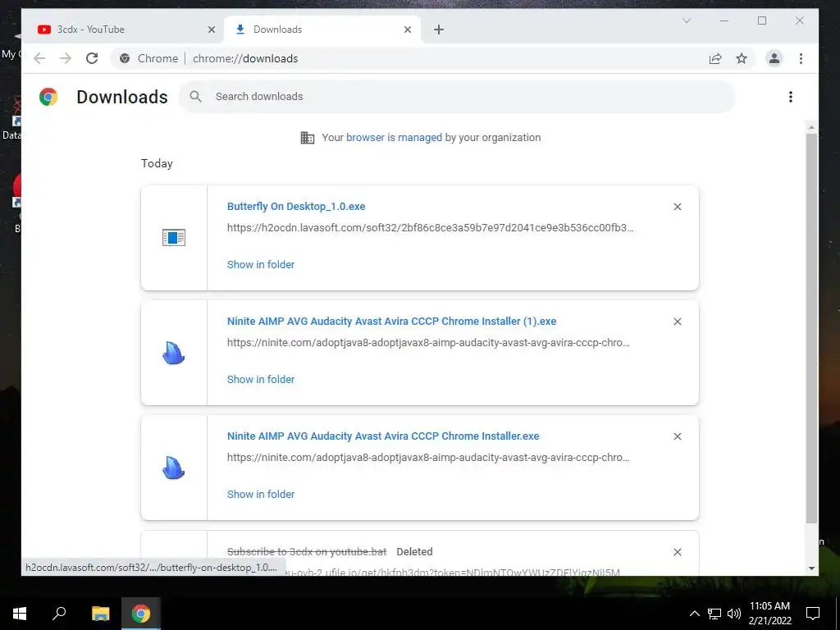840x630 pixels.
Task: Show Butterfly On Desktop in folder
Action: pyautogui.click(x=261, y=265)
